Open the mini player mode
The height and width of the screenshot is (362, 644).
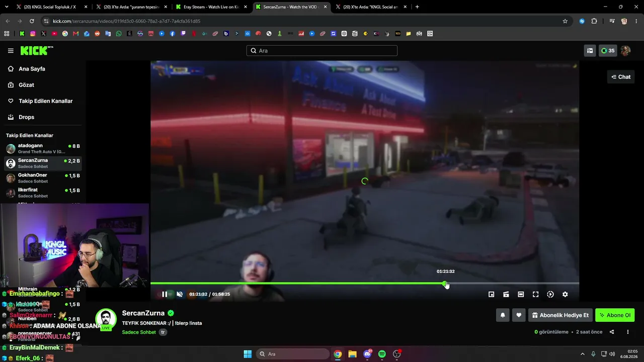click(x=492, y=295)
